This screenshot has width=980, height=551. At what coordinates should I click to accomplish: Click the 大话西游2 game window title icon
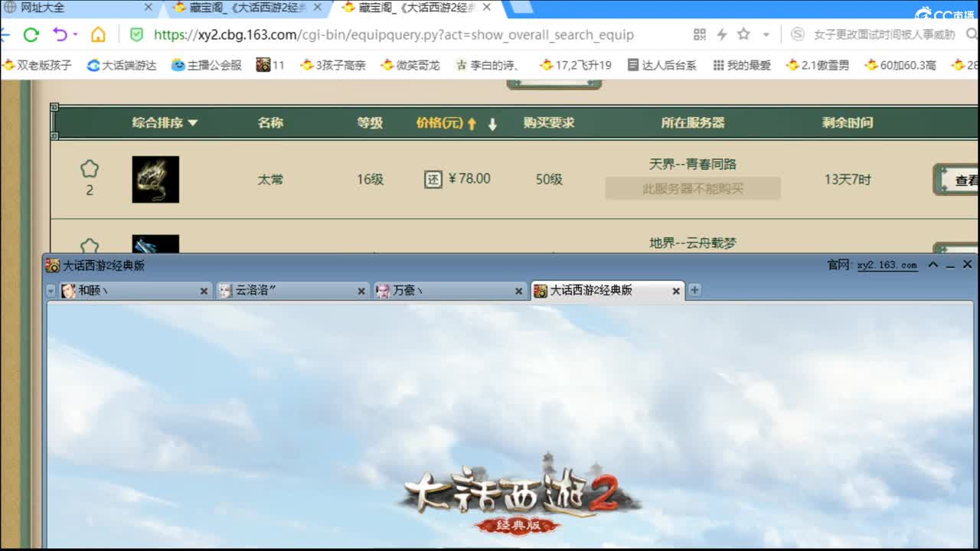pos(53,266)
